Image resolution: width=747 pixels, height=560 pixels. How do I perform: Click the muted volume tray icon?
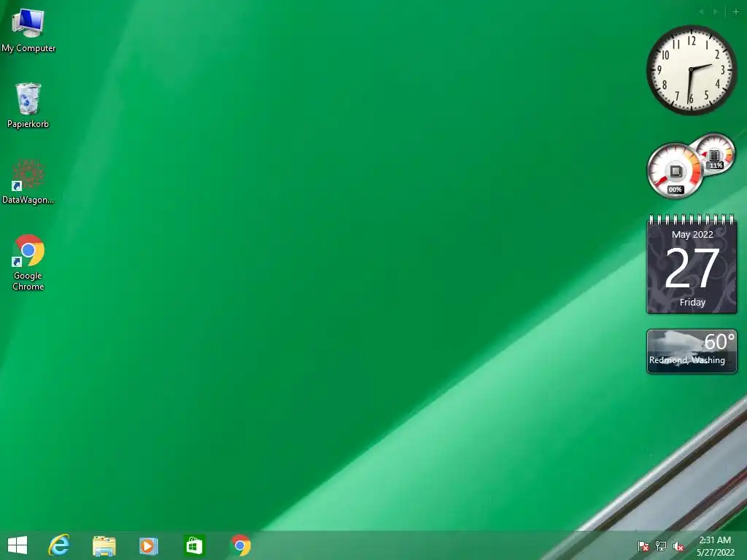tap(678, 546)
